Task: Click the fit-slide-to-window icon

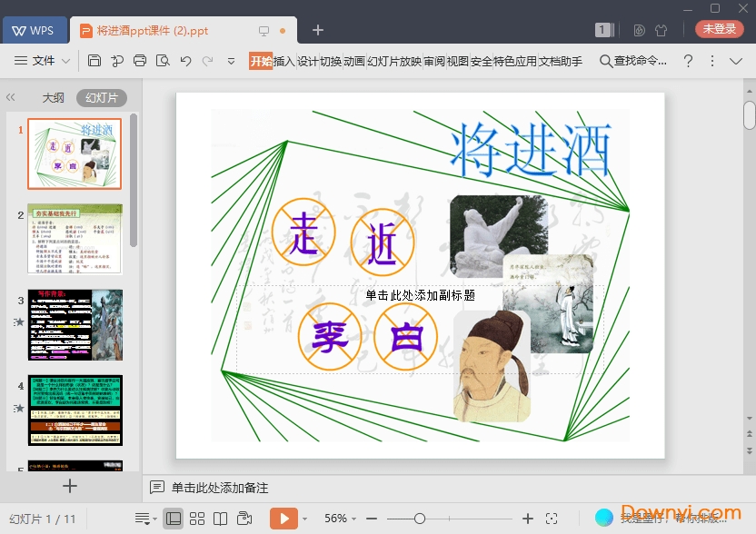Action: point(552,519)
